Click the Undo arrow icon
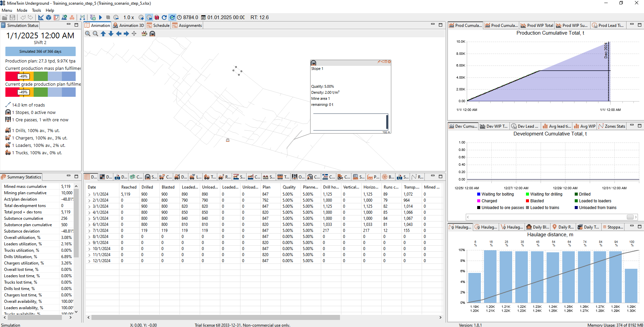The width and height of the screenshot is (644, 327). click(x=23, y=17)
